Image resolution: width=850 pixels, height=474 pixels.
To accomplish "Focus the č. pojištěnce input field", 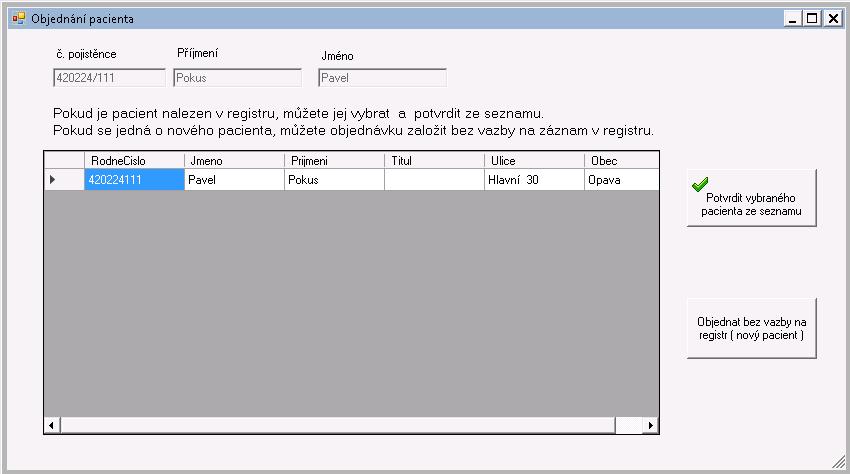I will click(x=109, y=78).
